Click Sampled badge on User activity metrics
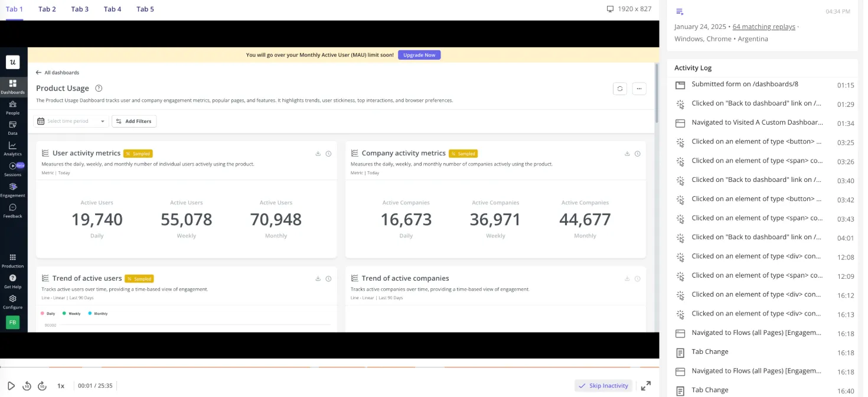The height and width of the screenshot is (397, 868). [x=138, y=154]
